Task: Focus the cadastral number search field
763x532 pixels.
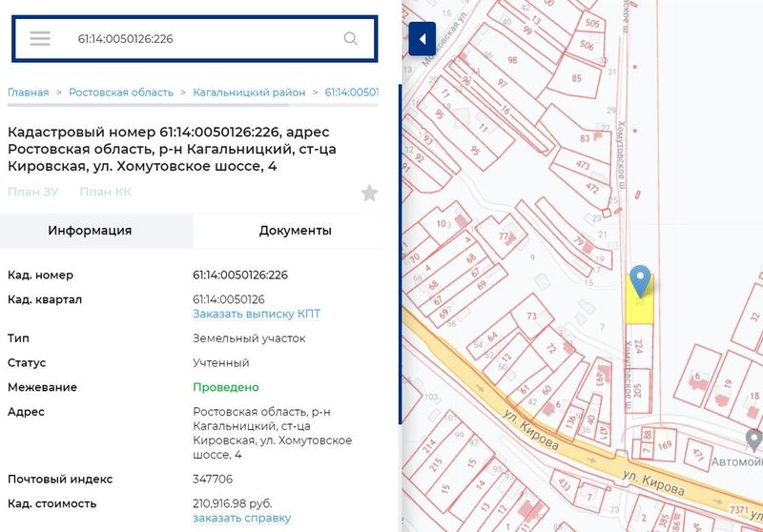Action: pos(195,38)
